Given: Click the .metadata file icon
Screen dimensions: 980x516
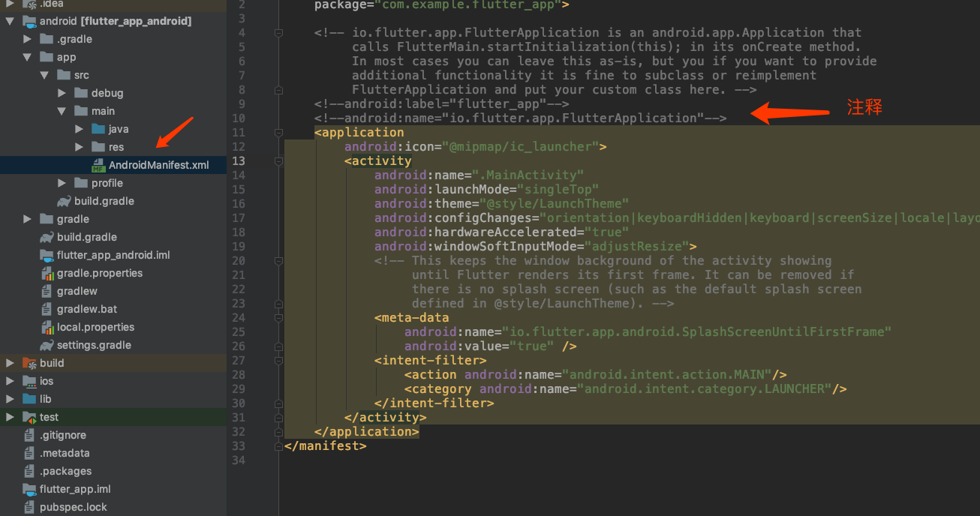Looking at the screenshot, I should tap(29, 453).
